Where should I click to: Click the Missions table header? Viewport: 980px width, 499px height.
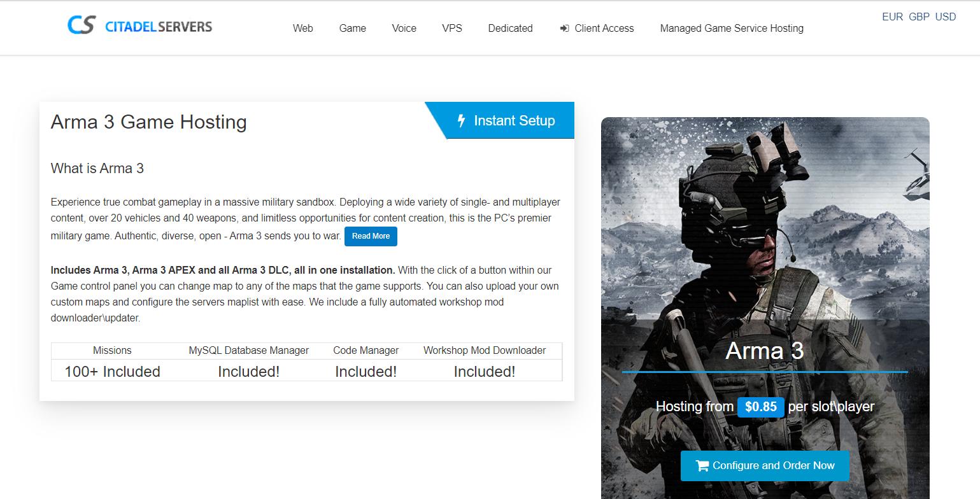112,351
